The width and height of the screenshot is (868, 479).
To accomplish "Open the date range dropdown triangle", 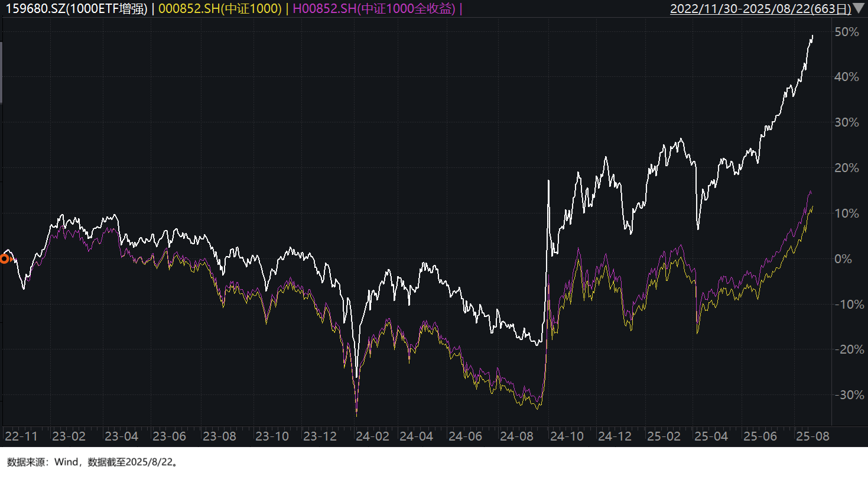I will coord(858,8).
